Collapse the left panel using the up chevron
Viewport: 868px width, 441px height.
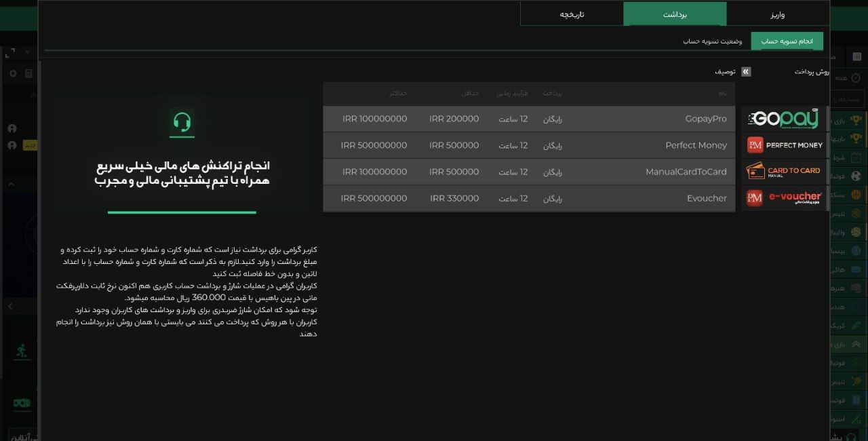pos(12,184)
